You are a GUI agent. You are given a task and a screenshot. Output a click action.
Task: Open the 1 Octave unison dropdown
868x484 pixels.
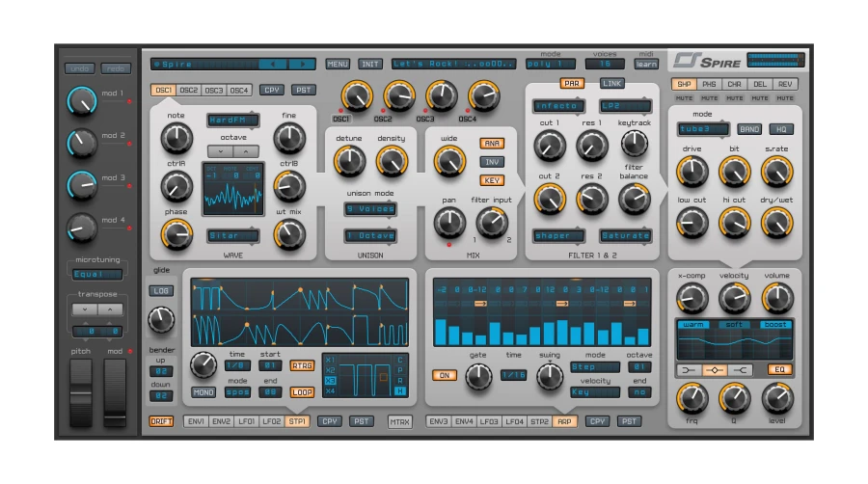point(369,235)
